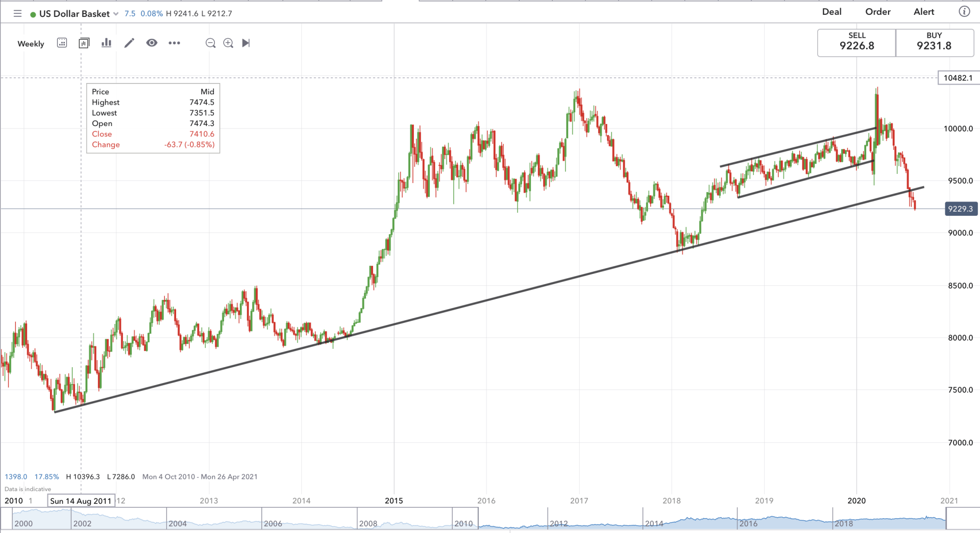Click the SELL 9226.8 button
This screenshot has width=980, height=533.
856,42
